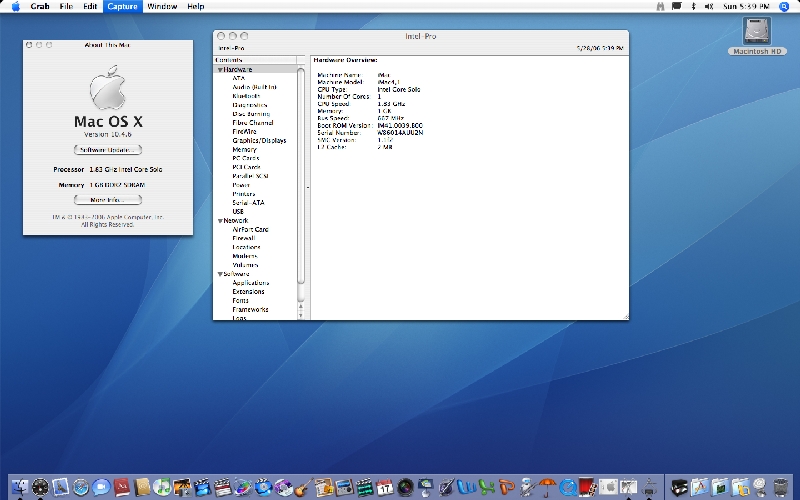Select Volumes under Network
The width and height of the screenshot is (800, 500).
pos(245,265)
